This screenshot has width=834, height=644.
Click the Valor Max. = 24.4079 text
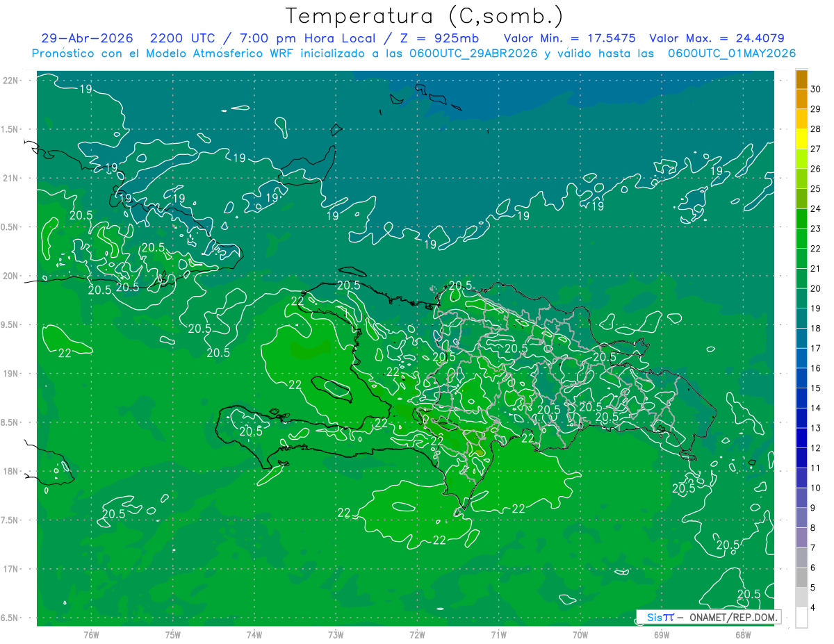click(x=717, y=38)
